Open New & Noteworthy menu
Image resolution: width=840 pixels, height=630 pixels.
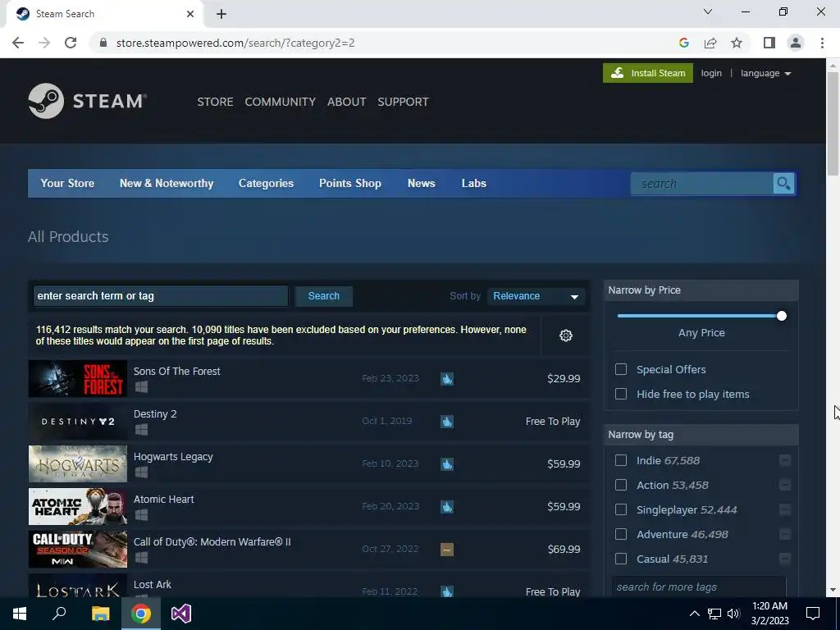click(167, 183)
